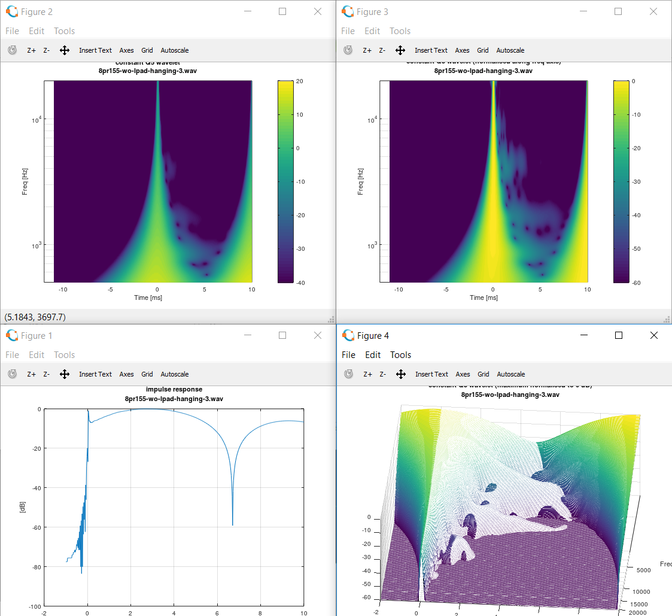Click the colorbar in Figure 2 plot
Screen dimensions: 672x616
click(285, 181)
